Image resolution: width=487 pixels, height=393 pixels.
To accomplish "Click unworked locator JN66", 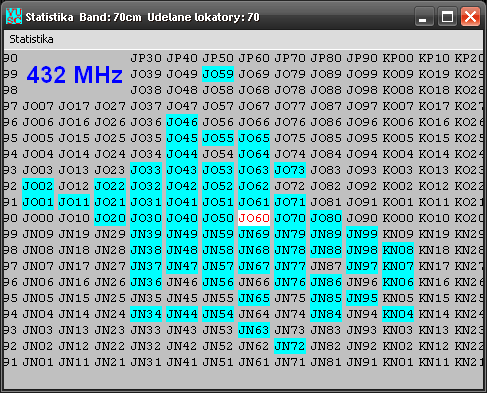I will (x=254, y=282).
